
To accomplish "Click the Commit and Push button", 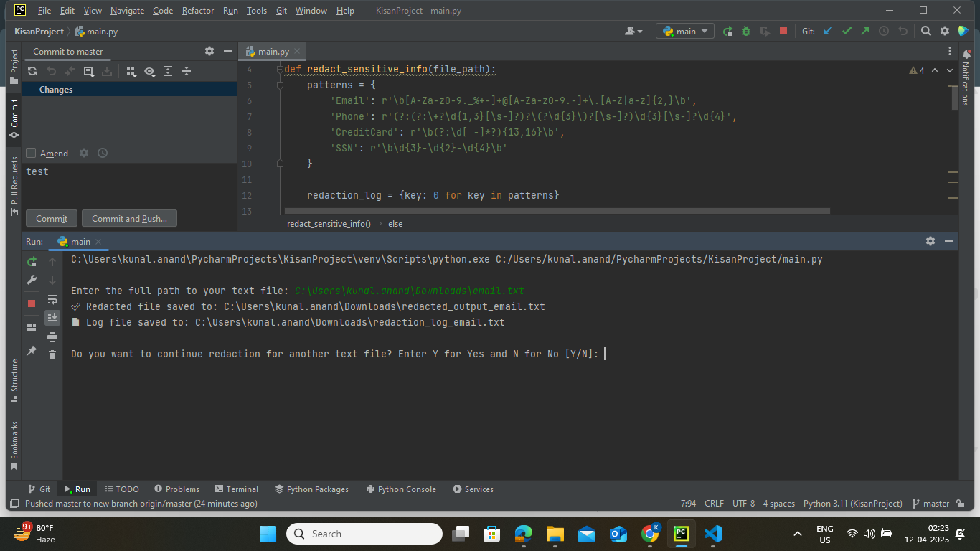I will [129, 219].
